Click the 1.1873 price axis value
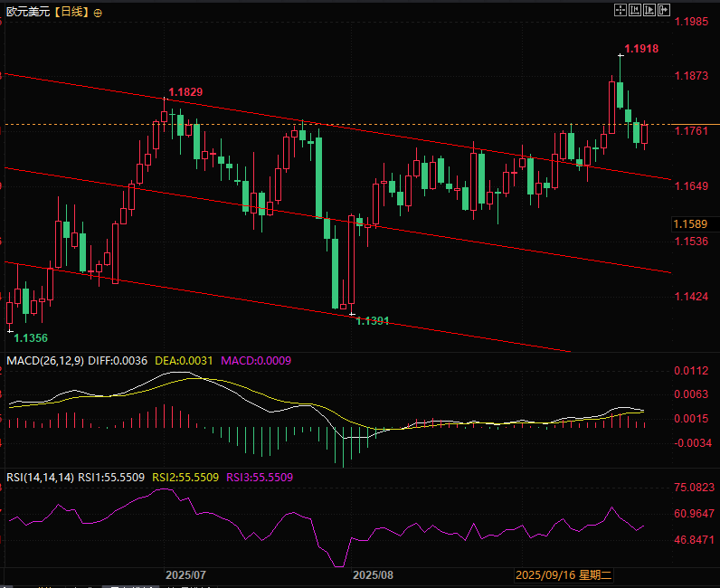Viewport: 720px width, 588px height. [x=691, y=76]
